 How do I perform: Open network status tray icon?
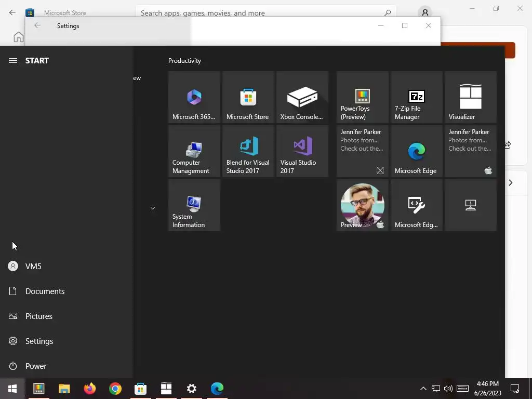tap(436, 389)
